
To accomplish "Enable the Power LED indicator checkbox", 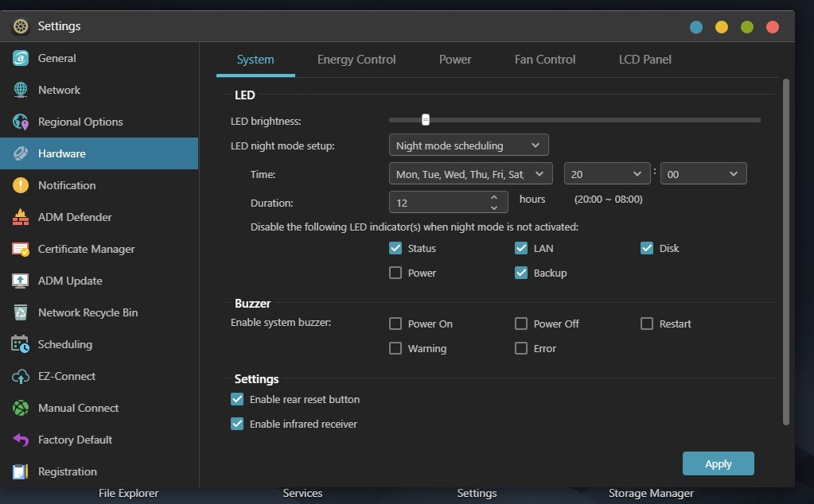I will (395, 273).
